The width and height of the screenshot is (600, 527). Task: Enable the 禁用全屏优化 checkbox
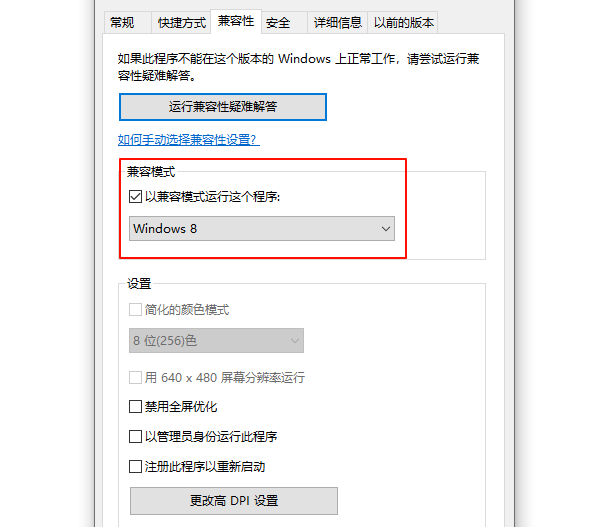[136, 407]
